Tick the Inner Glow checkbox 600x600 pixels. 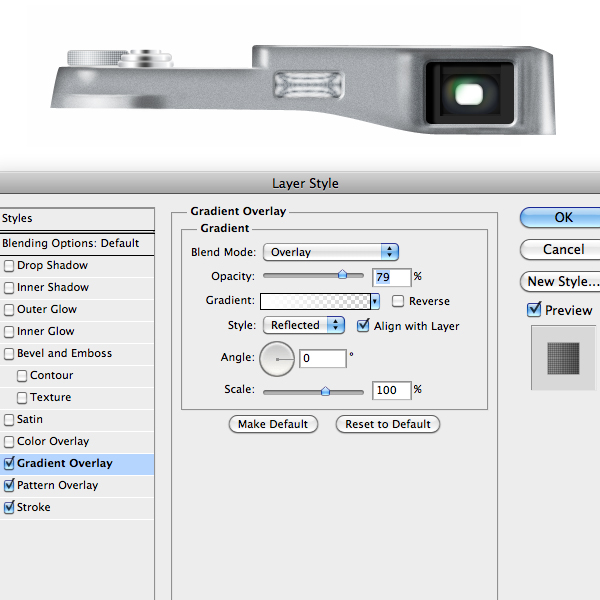pyautogui.click(x=9, y=332)
